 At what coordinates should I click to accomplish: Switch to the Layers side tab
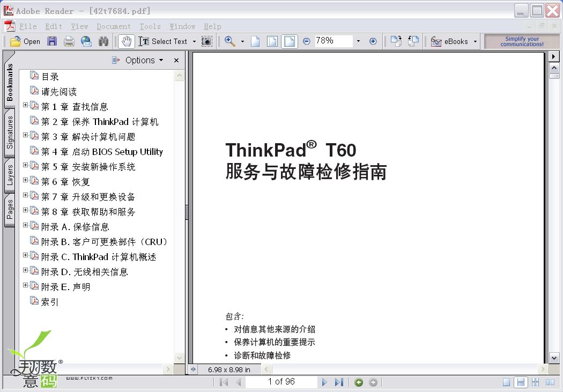click(x=10, y=175)
